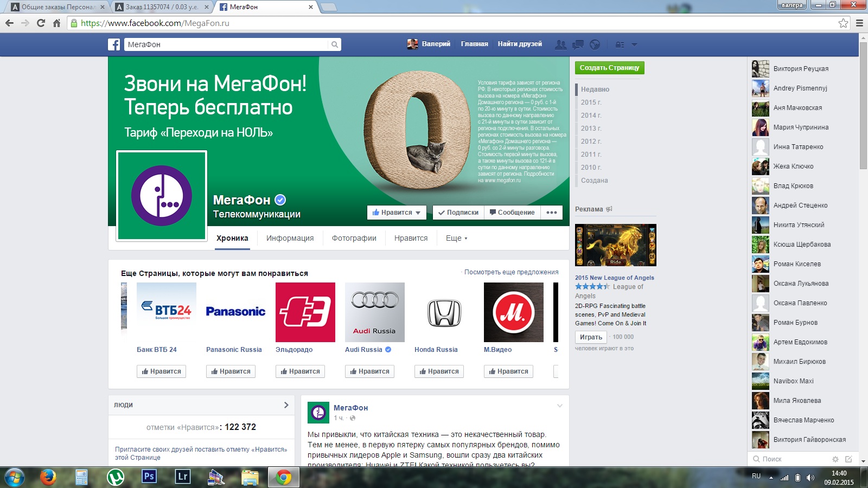
Task: Click the МегаФон purple profile logo
Action: (x=162, y=195)
